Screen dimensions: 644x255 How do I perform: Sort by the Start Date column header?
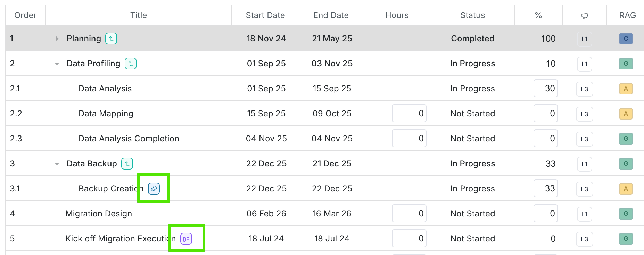pyautogui.click(x=265, y=15)
